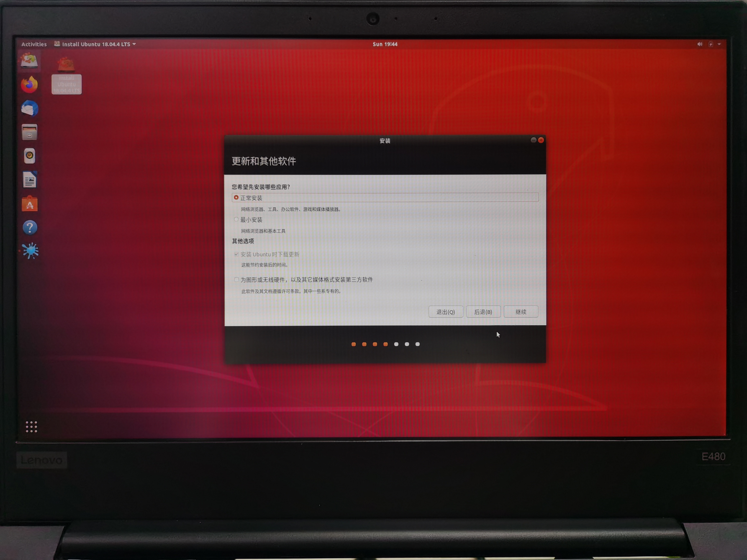The height and width of the screenshot is (560, 747).
Task: Open the Activities overview
Action: pyautogui.click(x=34, y=44)
